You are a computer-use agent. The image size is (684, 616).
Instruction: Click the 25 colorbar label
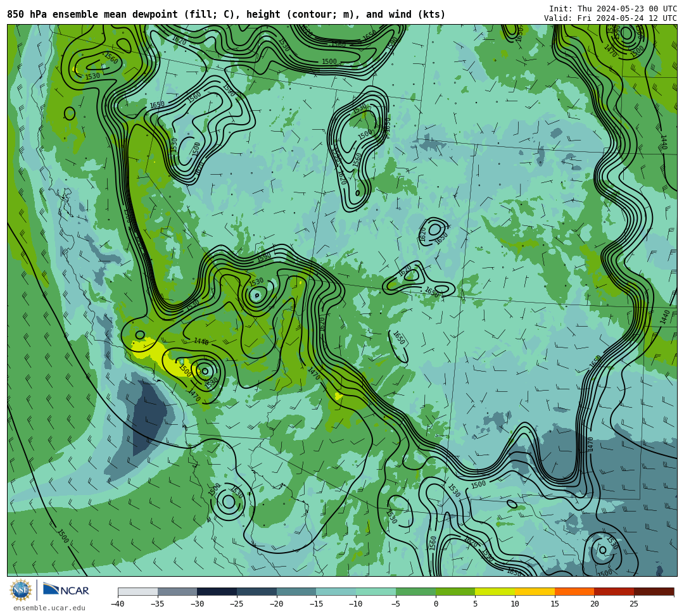pos(634,604)
